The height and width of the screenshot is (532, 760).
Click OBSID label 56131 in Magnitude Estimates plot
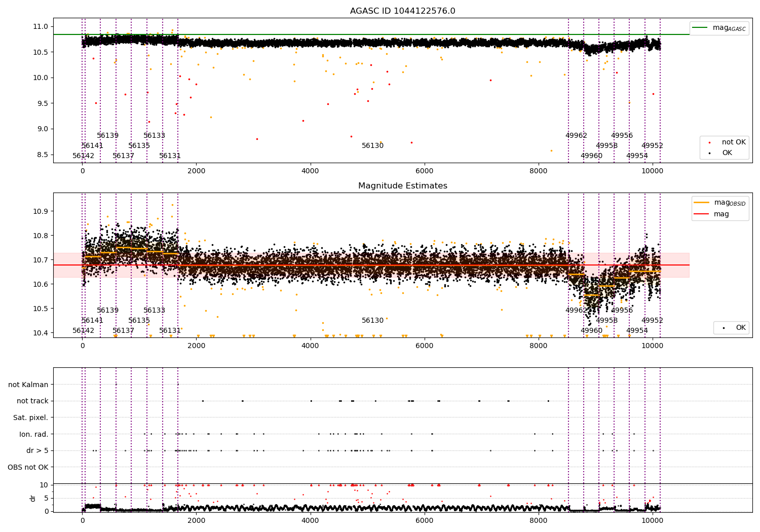(x=170, y=331)
